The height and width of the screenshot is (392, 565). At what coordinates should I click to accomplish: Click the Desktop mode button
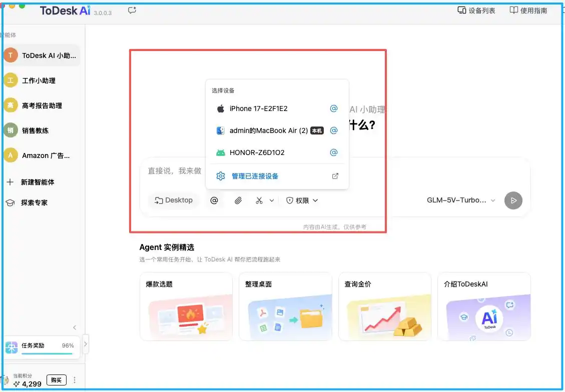(x=174, y=200)
